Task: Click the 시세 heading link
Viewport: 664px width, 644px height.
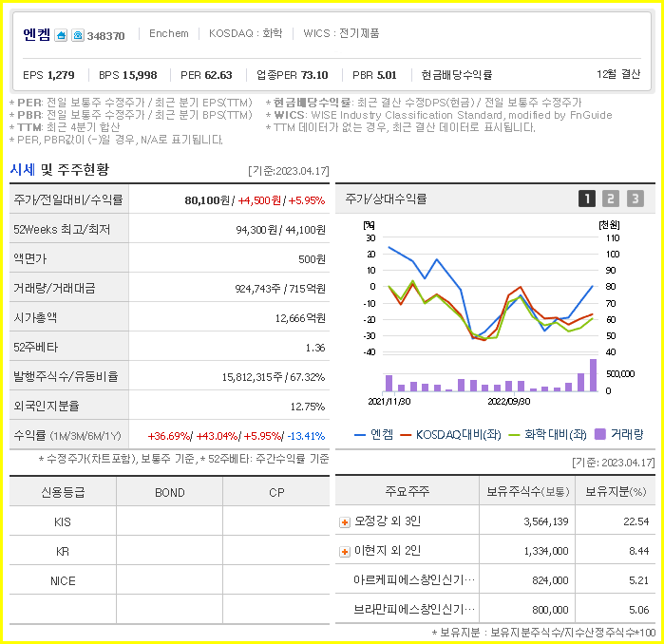Action: [23, 169]
